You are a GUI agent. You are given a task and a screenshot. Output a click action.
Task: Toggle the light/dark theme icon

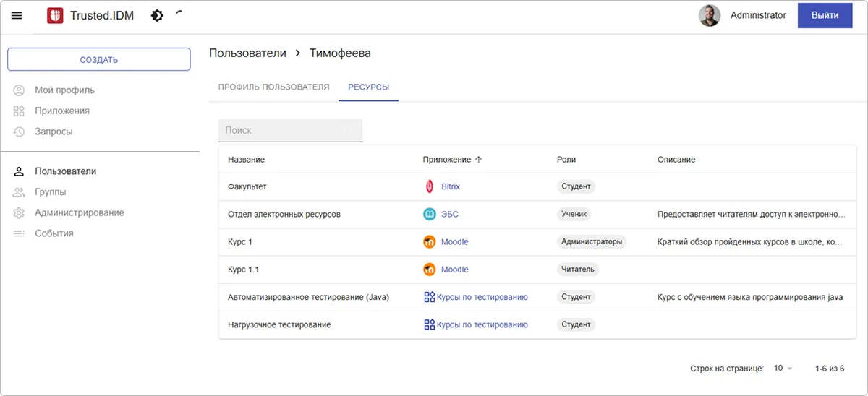click(x=157, y=16)
